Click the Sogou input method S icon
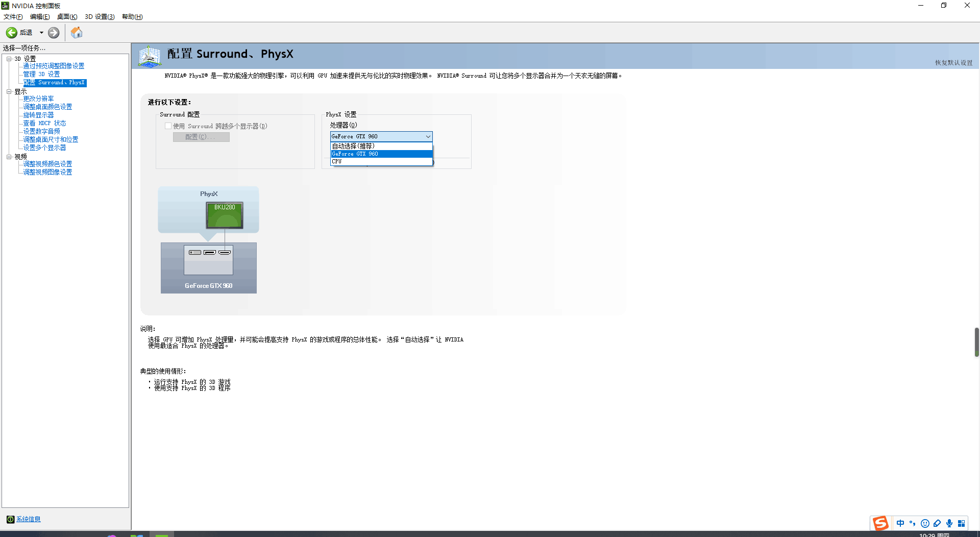980x537 pixels. (880, 523)
